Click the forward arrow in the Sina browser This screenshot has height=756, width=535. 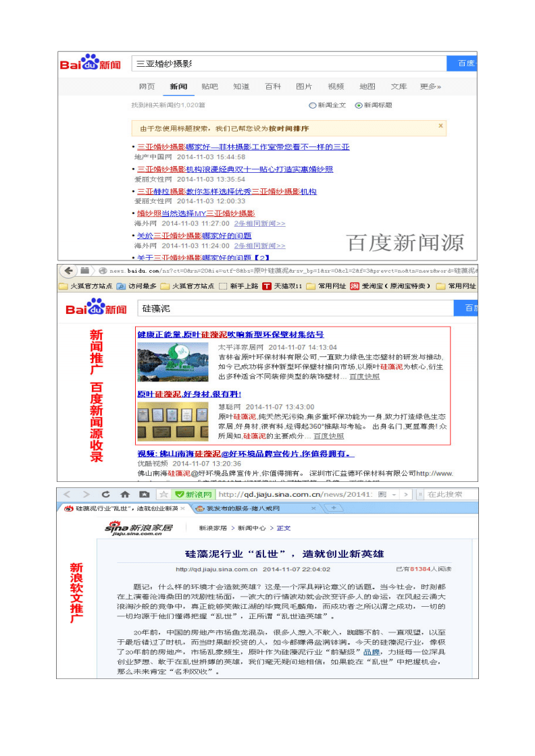coord(86,494)
